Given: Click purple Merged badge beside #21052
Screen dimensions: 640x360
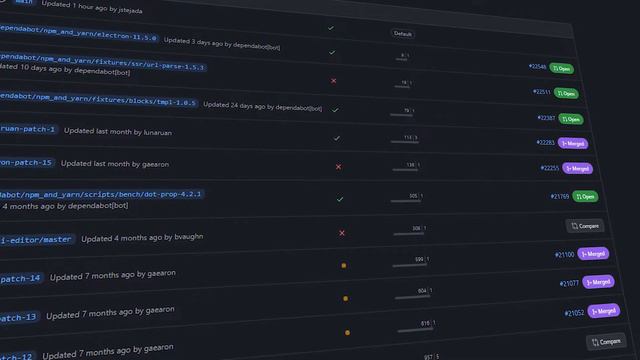Looking at the screenshot, I should click(604, 311).
